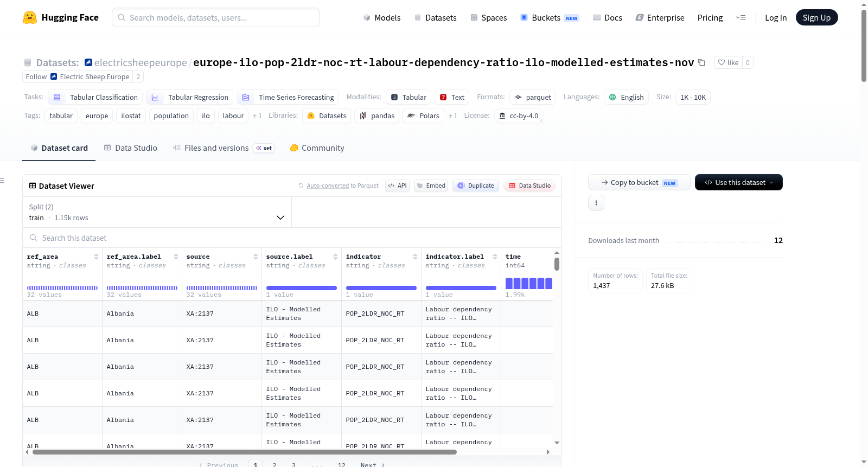Viewport: 868px width, 467px height.
Task: Open the electricsheepeurope owner link
Action: pos(141,62)
